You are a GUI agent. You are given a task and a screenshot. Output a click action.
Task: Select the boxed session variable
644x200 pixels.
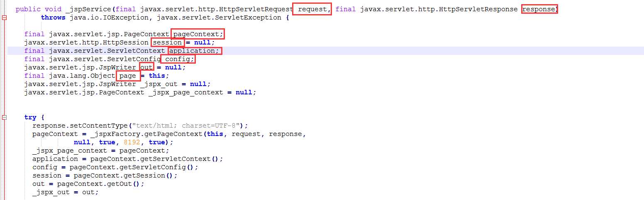[168, 42]
